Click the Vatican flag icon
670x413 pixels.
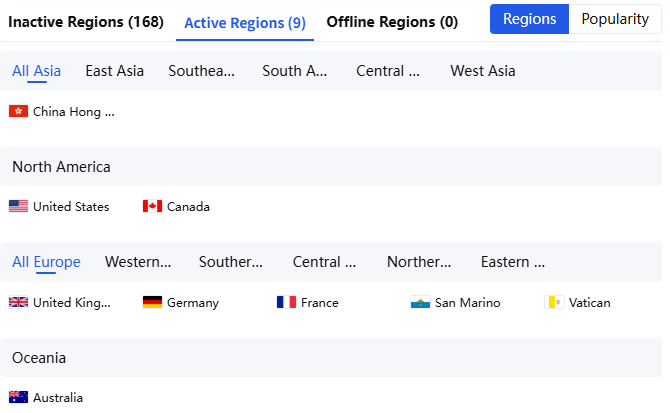(554, 302)
